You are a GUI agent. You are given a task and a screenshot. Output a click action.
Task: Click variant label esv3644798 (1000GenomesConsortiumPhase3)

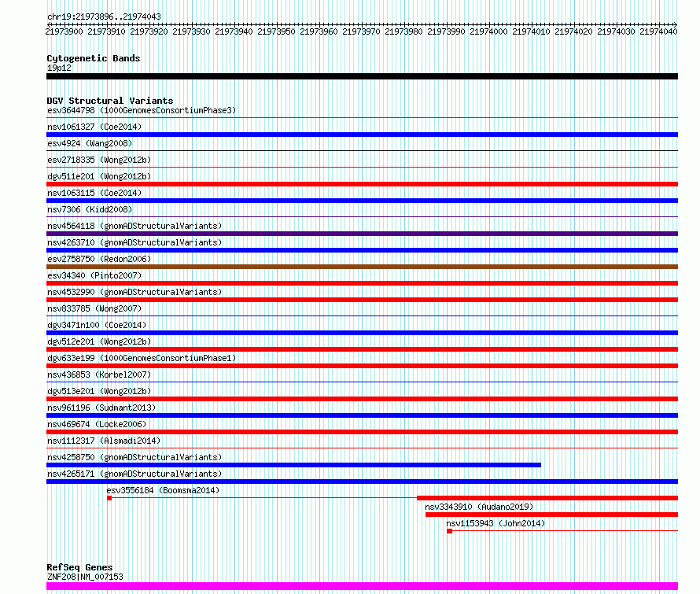tap(142, 110)
